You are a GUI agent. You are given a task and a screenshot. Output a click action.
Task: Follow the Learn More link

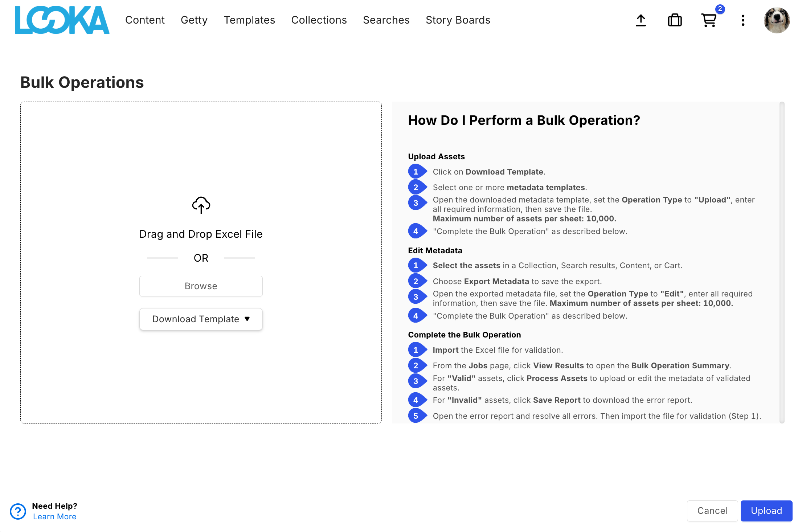point(55,516)
